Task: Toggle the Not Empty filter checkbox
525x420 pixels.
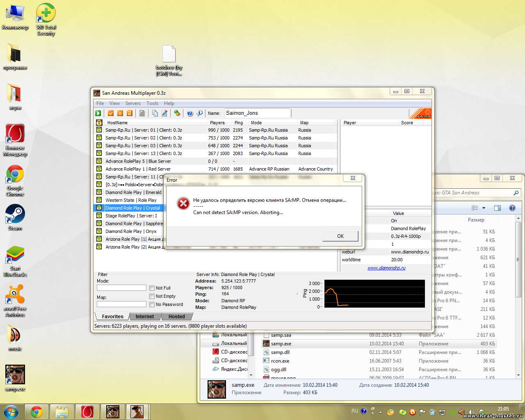Action: 152,296
